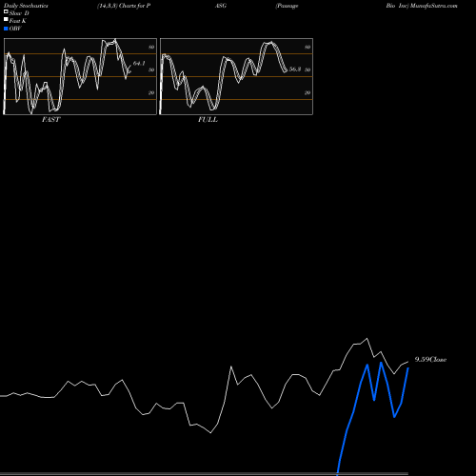
Task: Click the Slow D white legend swatch
Action: (6, 12)
